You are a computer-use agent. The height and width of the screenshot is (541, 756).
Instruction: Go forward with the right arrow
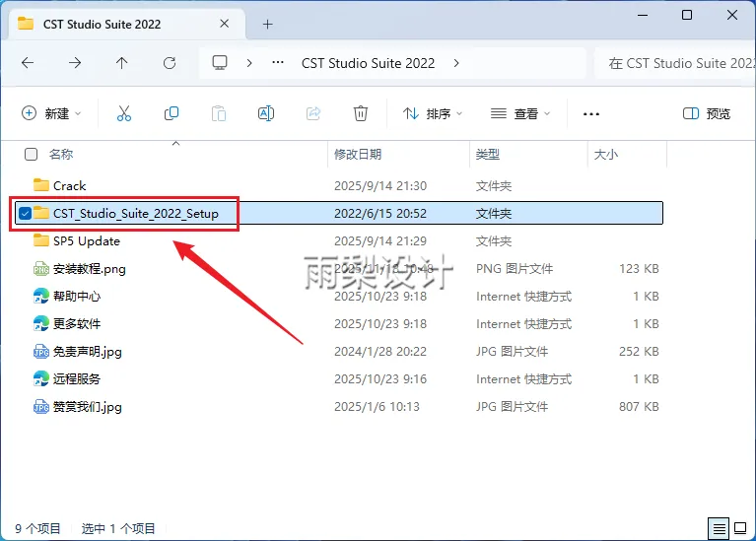(75, 63)
